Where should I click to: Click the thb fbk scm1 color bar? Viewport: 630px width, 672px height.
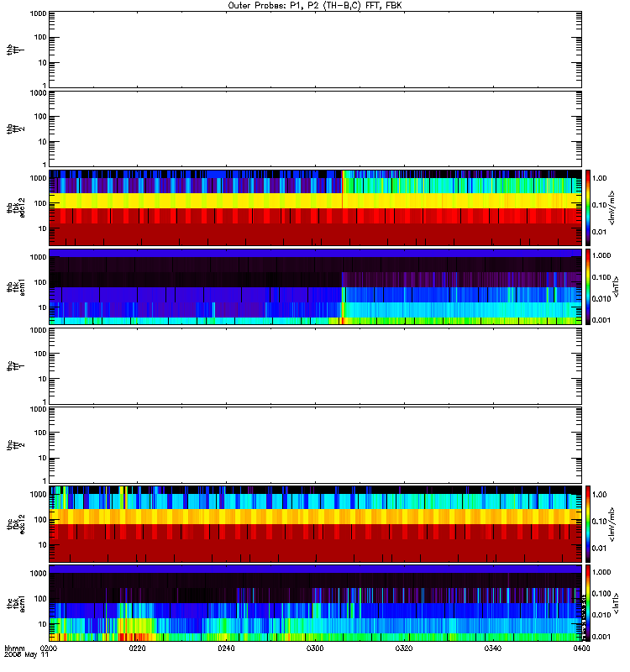[x=588, y=286]
